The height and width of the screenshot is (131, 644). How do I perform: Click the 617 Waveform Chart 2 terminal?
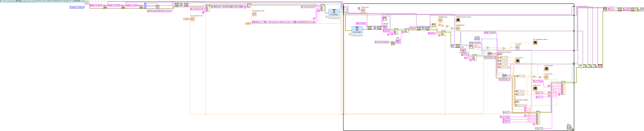click(535, 43)
